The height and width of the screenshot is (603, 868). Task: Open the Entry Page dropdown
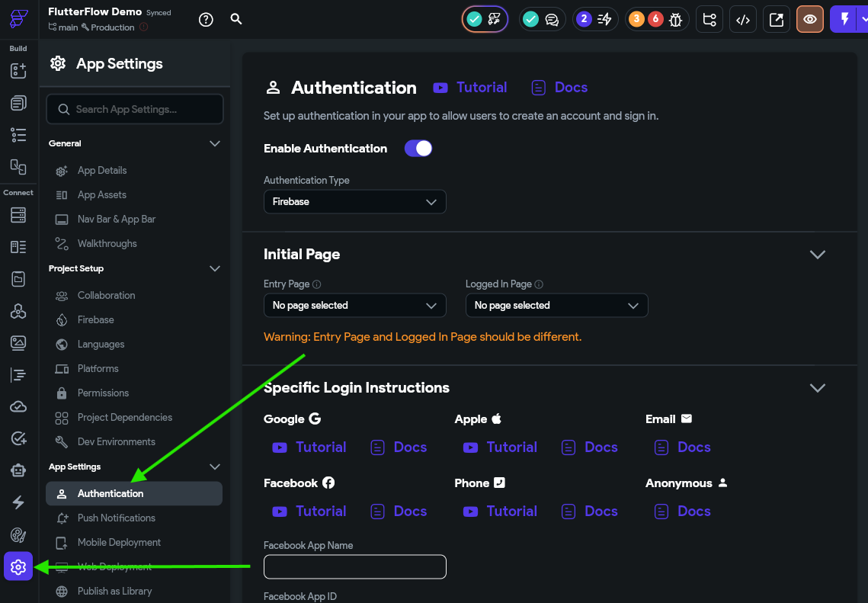tap(355, 306)
